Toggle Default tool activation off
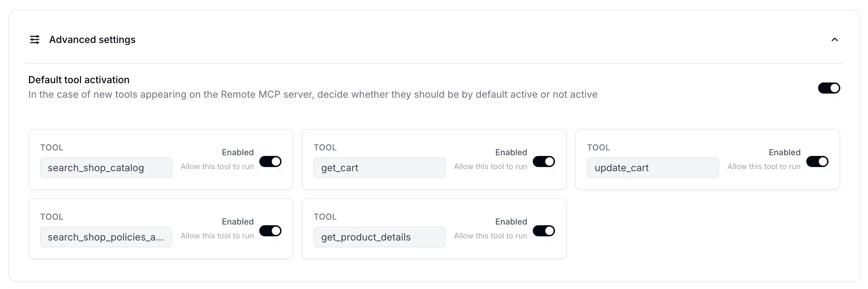The height and width of the screenshot is (289, 868). click(829, 88)
